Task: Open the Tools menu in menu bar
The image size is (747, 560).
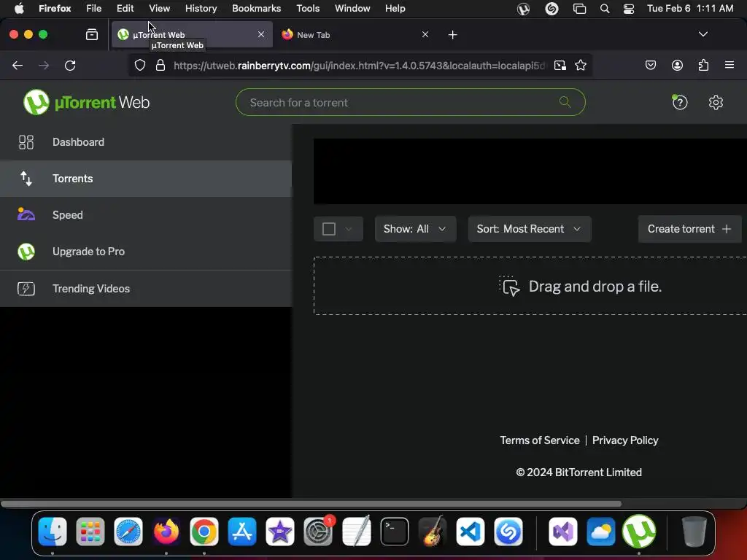Action: click(x=308, y=8)
